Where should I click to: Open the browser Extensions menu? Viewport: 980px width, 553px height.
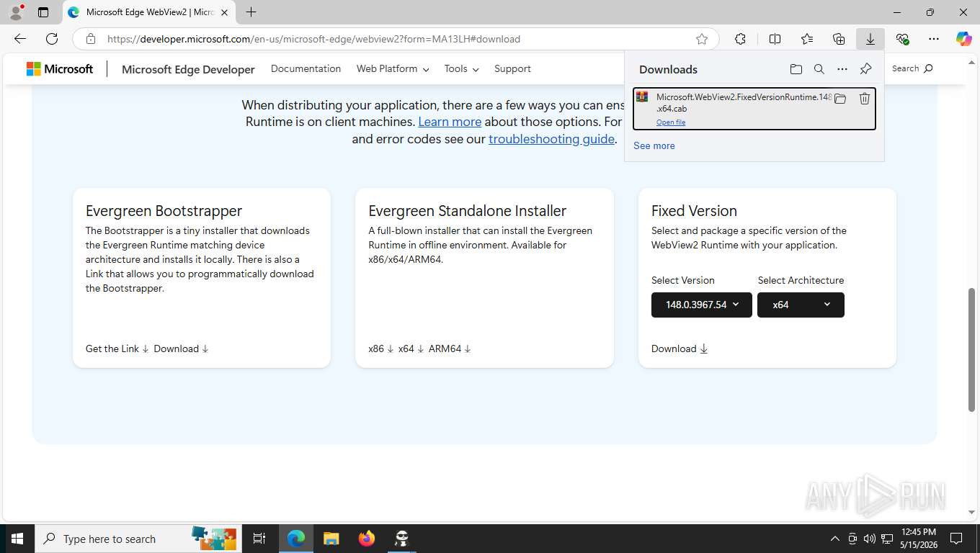coord(740,39)
